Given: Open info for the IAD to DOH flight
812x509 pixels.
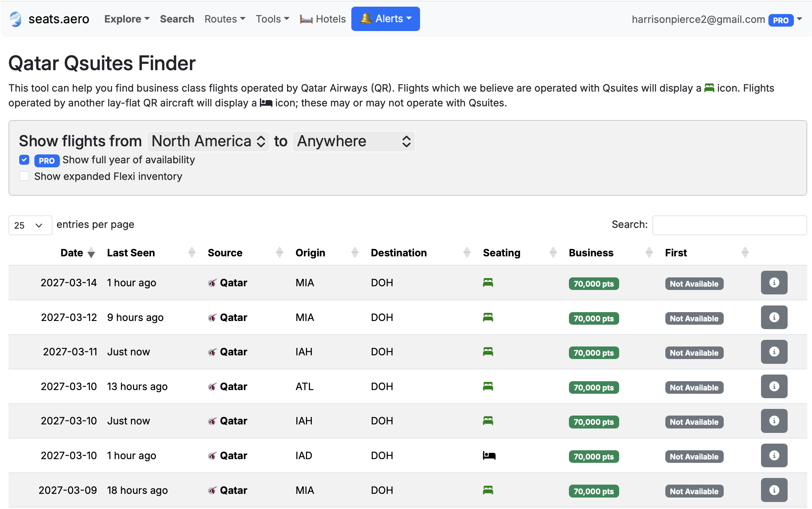Looking at the screenshot, I should click(x=774, y=455).
